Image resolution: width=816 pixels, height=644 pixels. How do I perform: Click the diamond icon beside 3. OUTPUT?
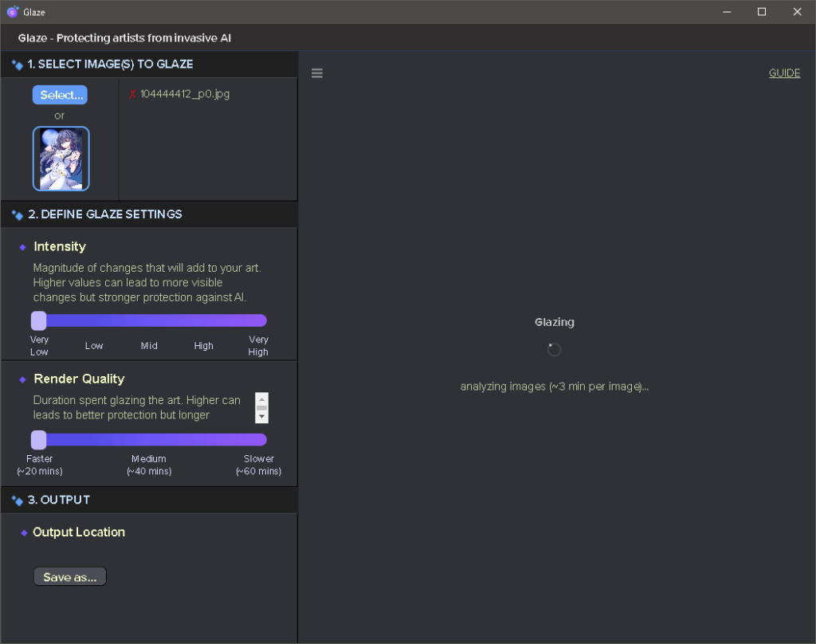[18, 501]
